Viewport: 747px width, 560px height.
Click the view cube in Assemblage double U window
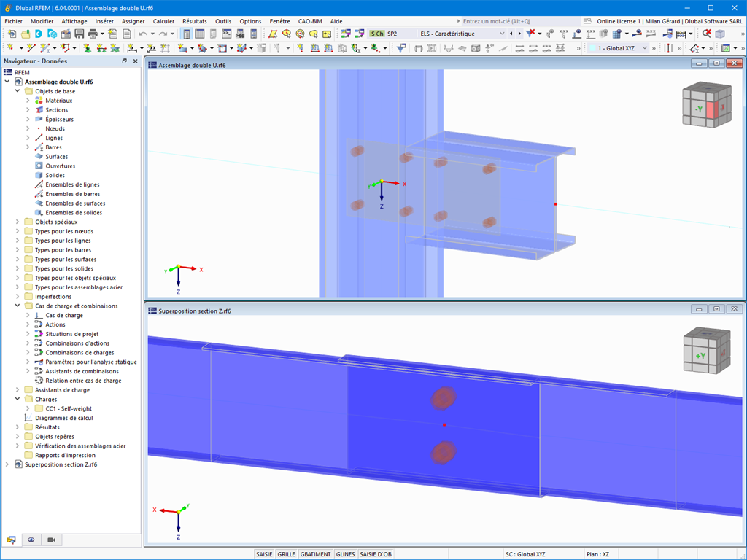click(x=706, y=106)
